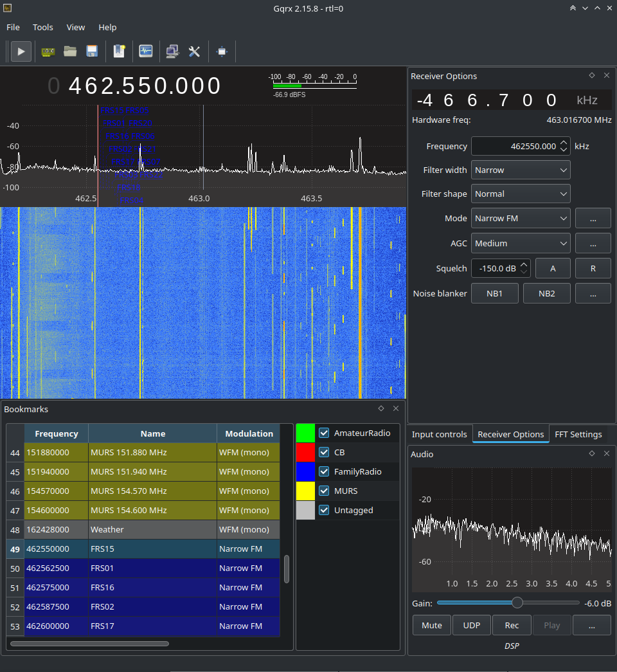The height and width of the screenshot is (672, 617).
Task: Open remote control settings wrench icon
Action: [194, 51]
